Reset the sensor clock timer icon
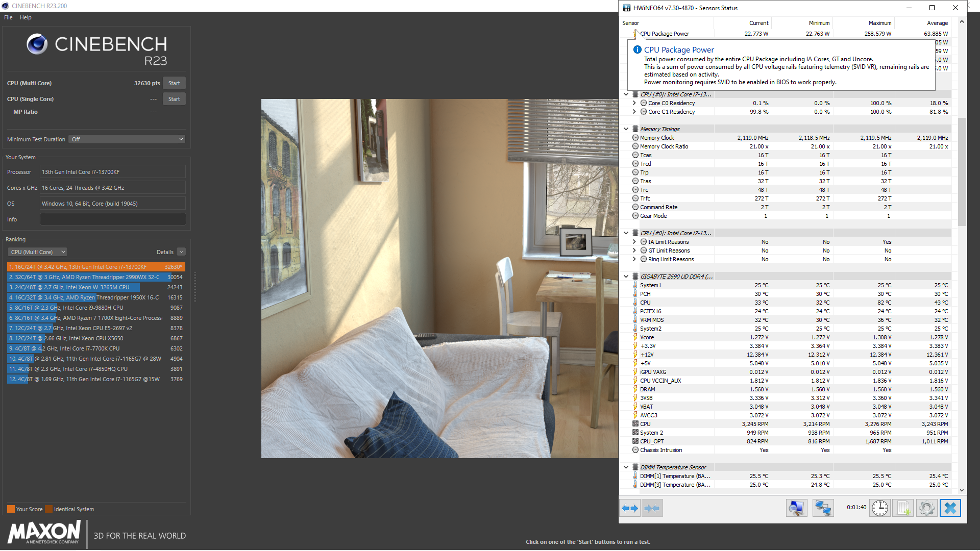 [879, 508]
